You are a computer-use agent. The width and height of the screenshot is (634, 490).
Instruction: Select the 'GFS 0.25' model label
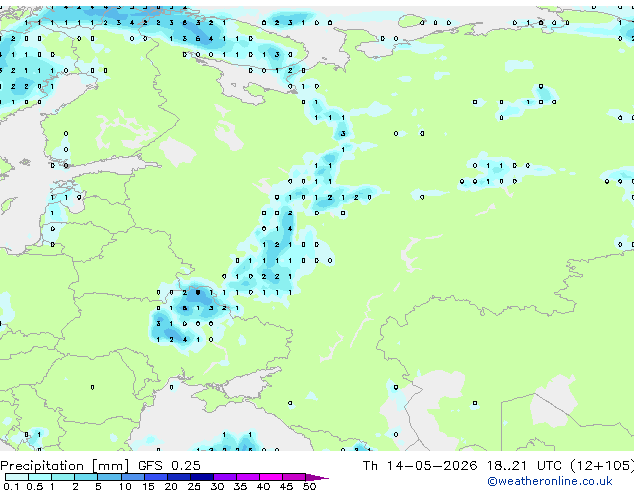click(169, 466)
